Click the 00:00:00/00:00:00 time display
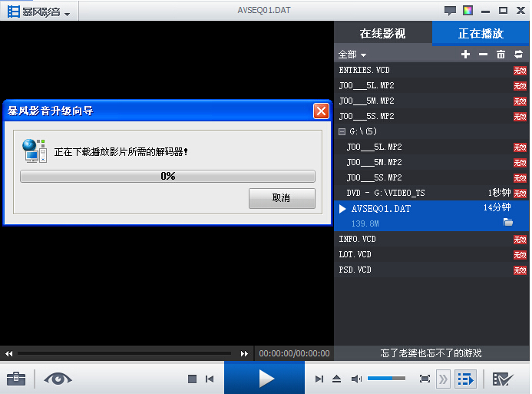Screen dimensions: 532x394 click(x=294, y=353)
